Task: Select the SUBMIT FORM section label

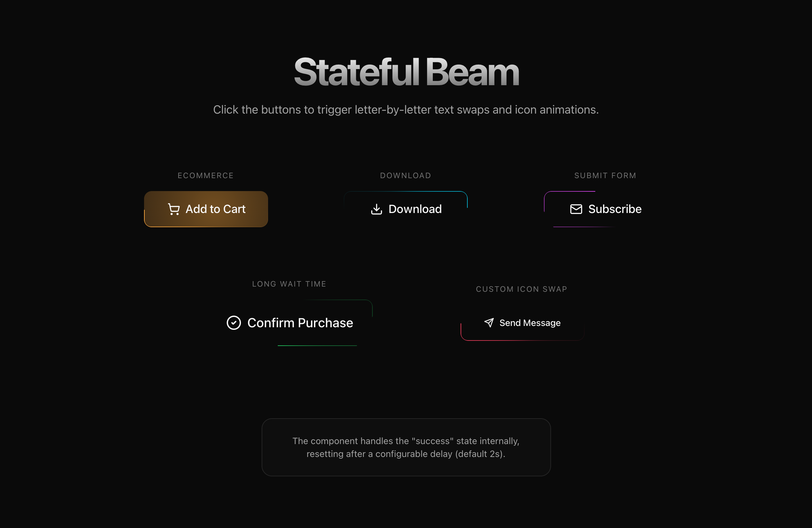Action: pos(605,176)
